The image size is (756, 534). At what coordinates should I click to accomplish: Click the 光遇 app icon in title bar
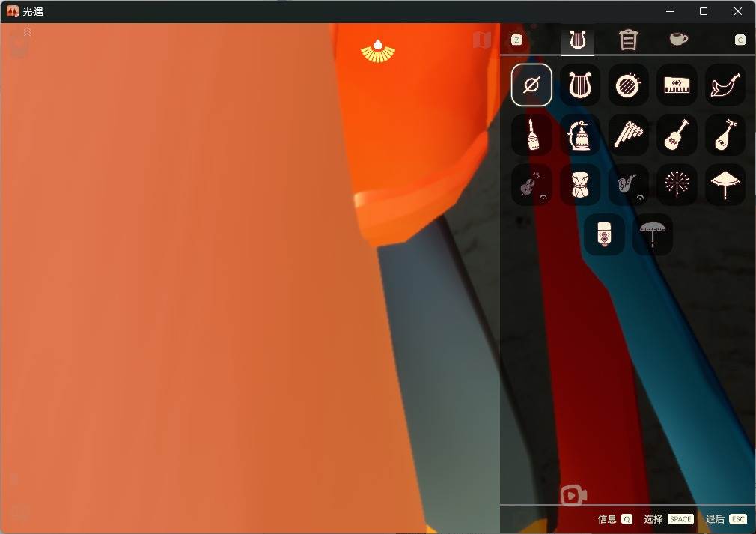13,11
